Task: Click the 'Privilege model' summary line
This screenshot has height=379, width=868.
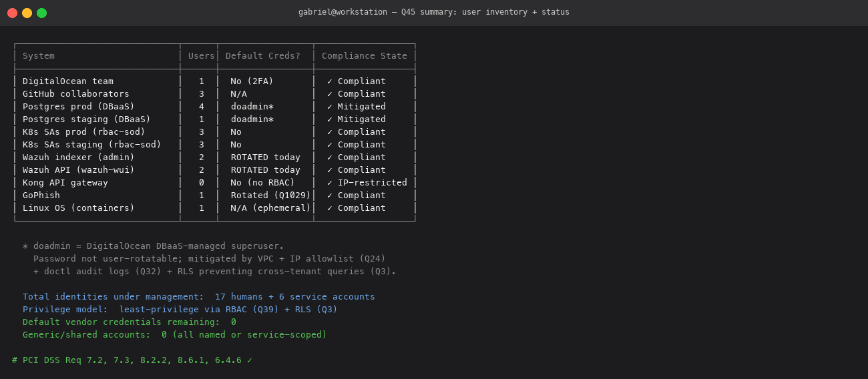Action: (180, 310)
